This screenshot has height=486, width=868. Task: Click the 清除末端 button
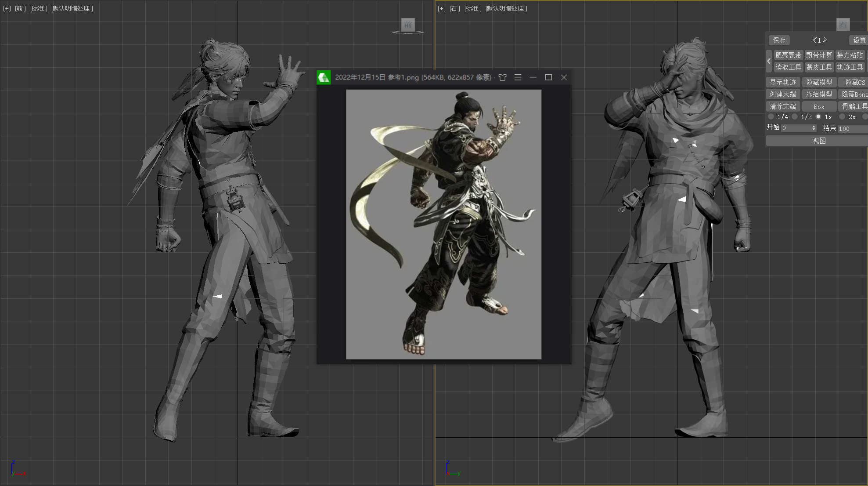783,106
